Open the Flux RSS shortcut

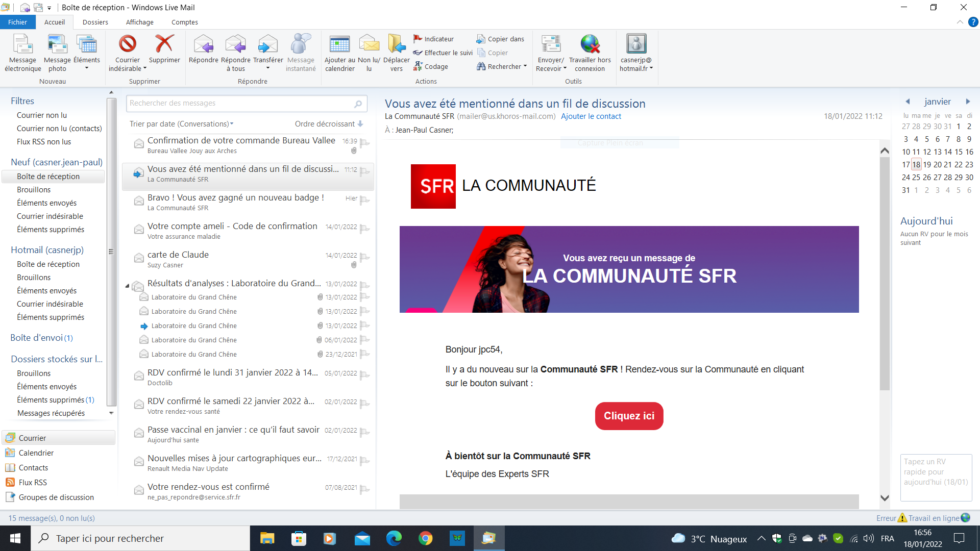click(x=33, y=482)
